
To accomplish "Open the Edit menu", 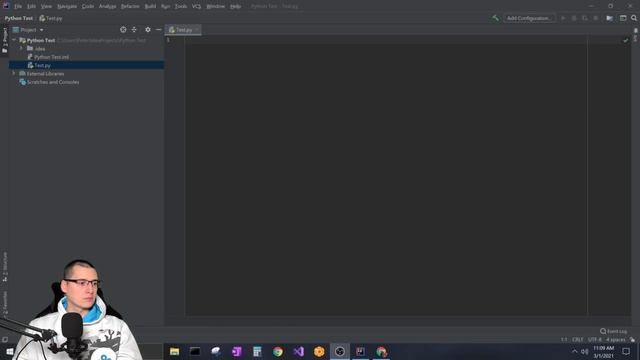I will point(31,7).
